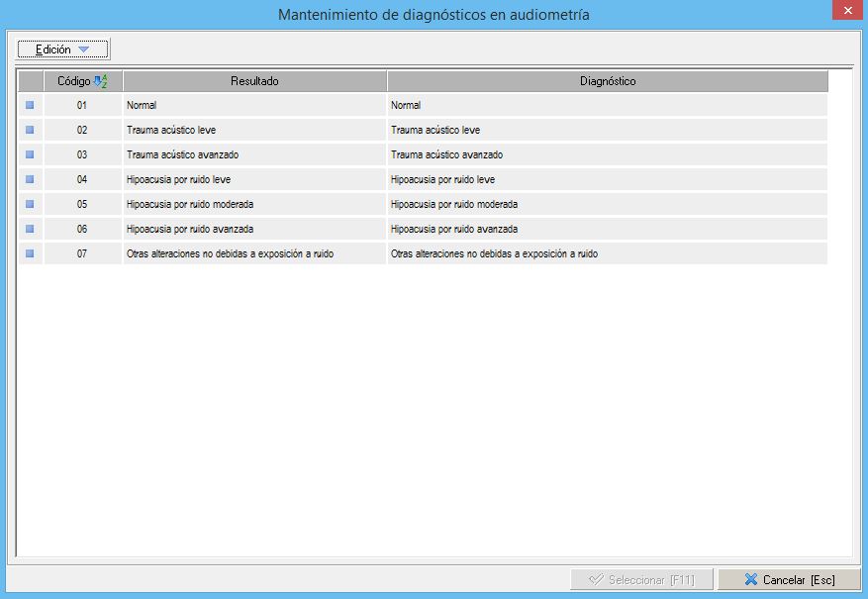Click the blue square beside code 06
Viewport: 868px width, 599px height.
tap(30, 229)
